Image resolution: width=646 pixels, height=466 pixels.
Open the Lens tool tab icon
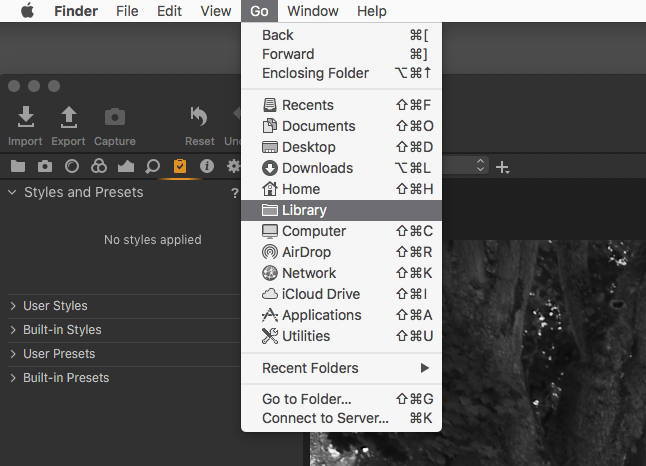72,166
